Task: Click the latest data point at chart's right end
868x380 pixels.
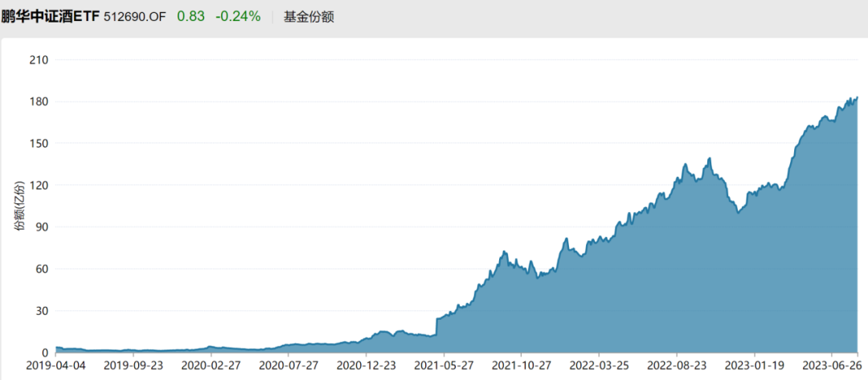Action: click(858, 97)
